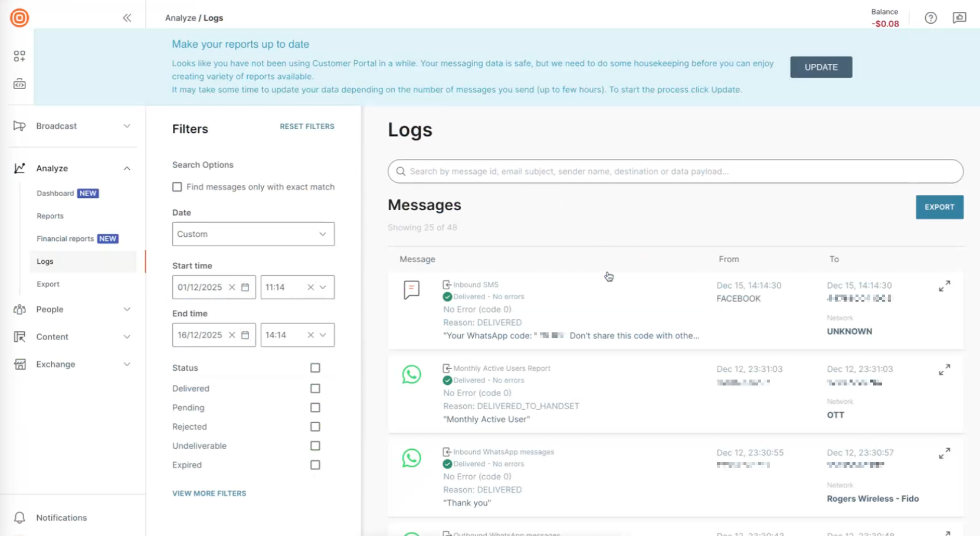Click the WhatsApp icon on the Monthly report message
Image resolution: width=980 pixels, height=536 pixels.
(x=411, y=375)
